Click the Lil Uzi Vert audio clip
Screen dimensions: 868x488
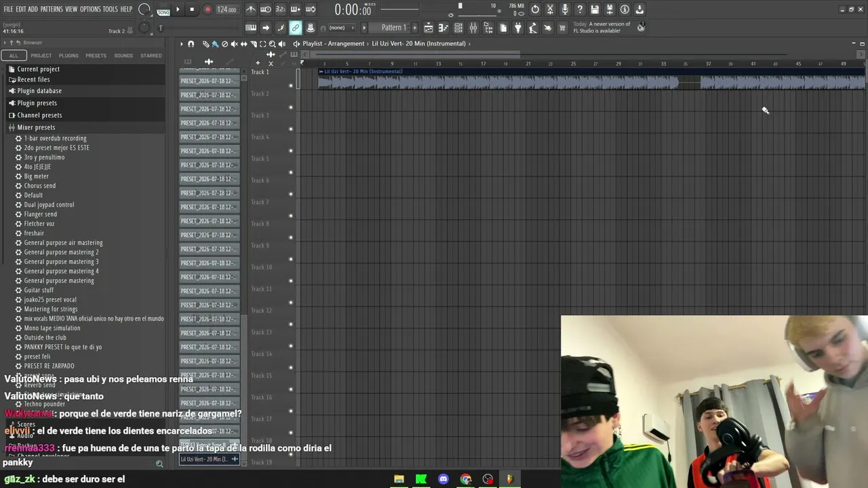591,79
